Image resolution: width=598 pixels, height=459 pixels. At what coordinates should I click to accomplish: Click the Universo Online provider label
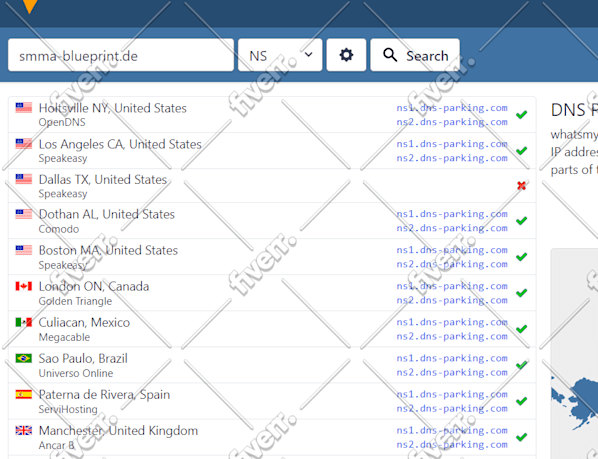76,373
